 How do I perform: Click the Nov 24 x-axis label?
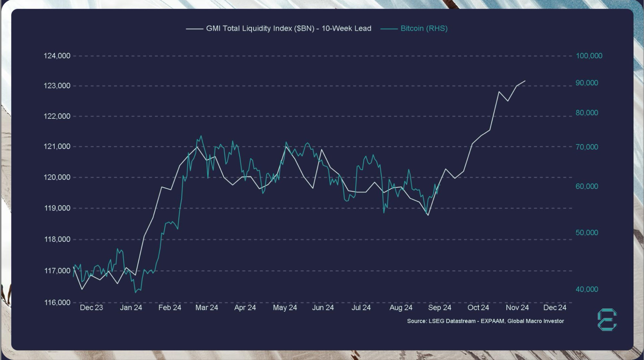point(517,307)
